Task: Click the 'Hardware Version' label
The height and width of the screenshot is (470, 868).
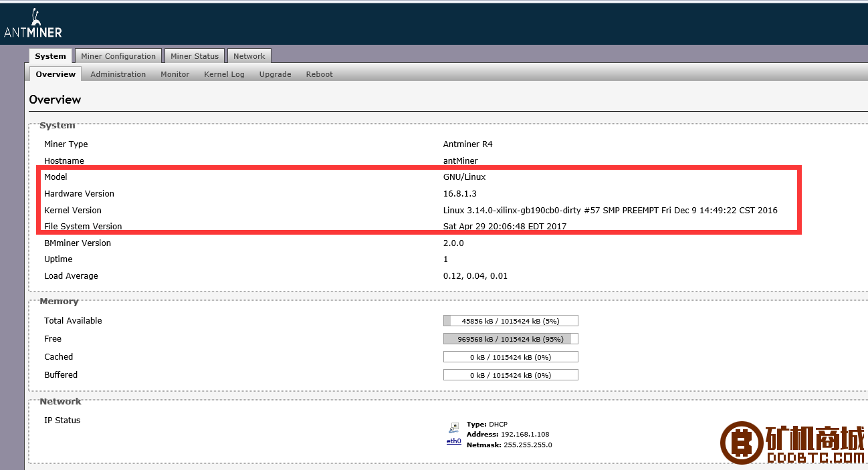Action: [80, 194]
